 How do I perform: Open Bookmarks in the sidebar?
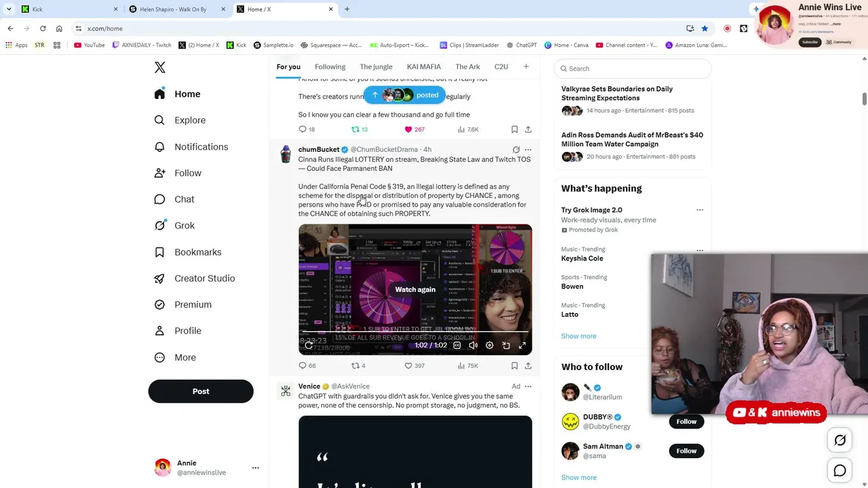(x=188, y=252)
